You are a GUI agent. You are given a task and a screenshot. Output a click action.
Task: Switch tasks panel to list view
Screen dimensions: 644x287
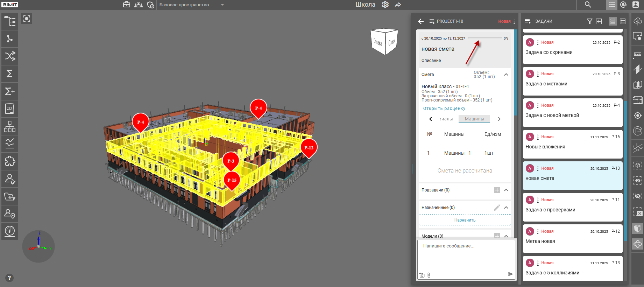point(613,21)
